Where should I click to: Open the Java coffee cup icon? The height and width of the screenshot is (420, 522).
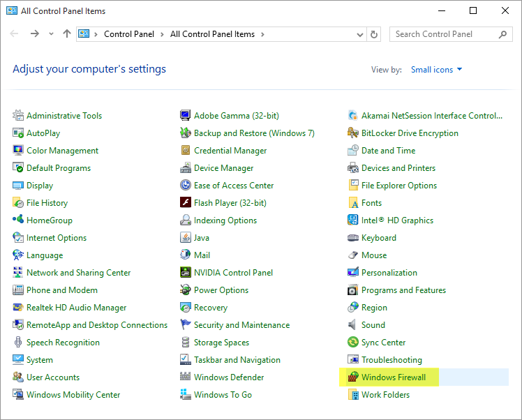pyautogui.click(x=186, y=238)
